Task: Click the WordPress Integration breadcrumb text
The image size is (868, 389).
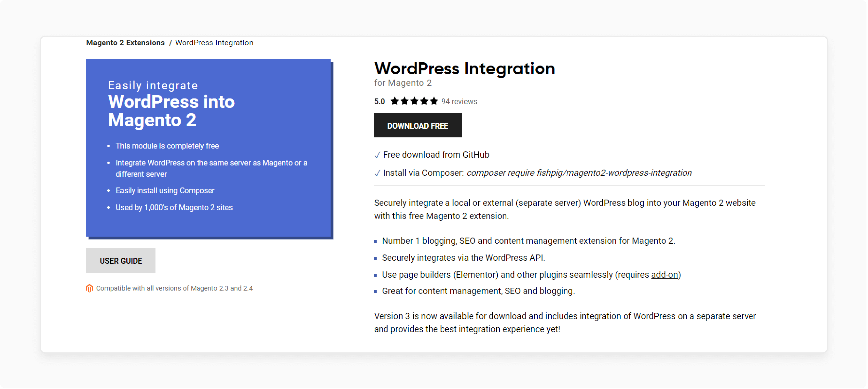Action: click(x=214, y=43)
